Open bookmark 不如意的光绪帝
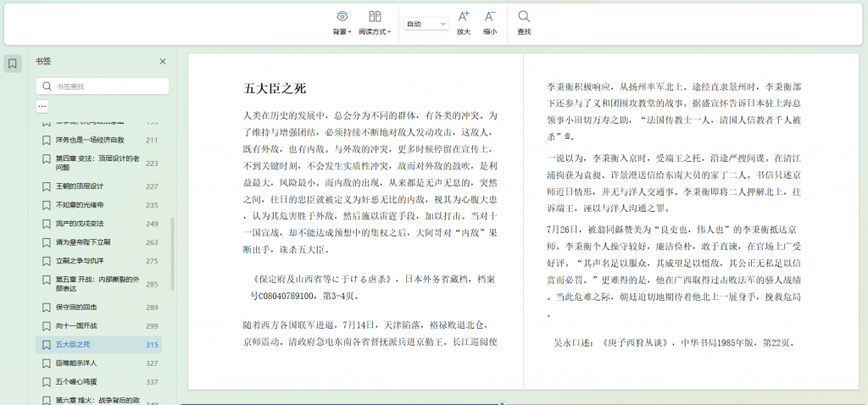The width and height of the screenshot is (868, 405). 79,205
